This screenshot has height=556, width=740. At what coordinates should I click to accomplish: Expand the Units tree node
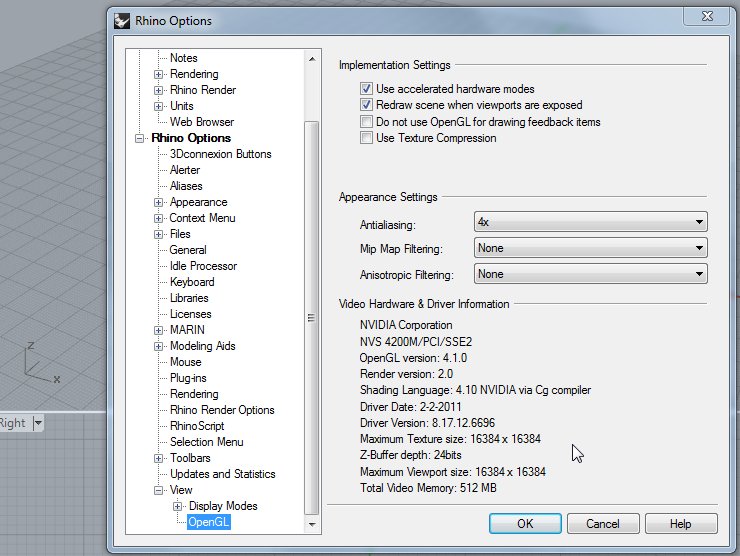click(159, 106)
